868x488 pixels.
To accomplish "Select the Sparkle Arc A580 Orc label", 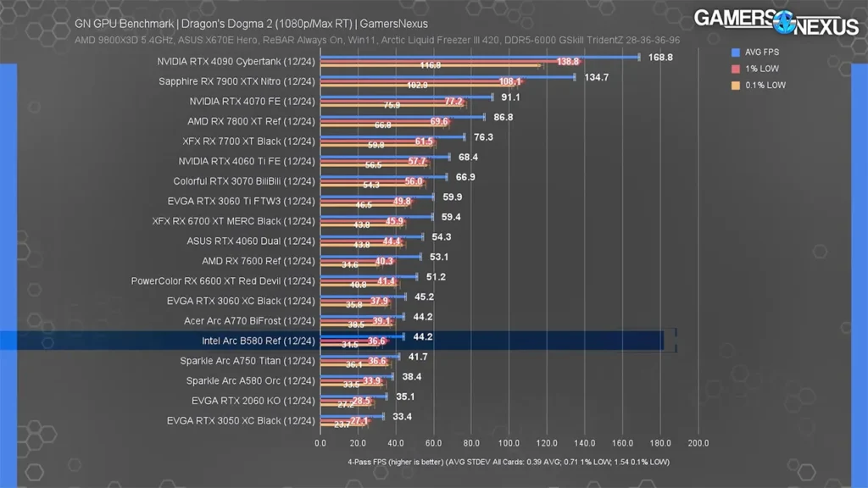I will coord(251,380).
